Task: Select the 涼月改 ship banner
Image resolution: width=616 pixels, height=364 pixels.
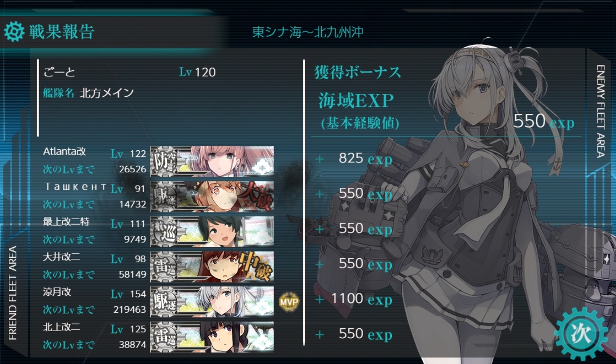Action: click(212, 301)
